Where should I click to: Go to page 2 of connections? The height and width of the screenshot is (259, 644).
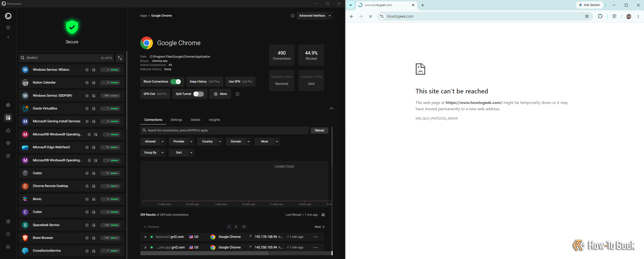click(236, 227)
